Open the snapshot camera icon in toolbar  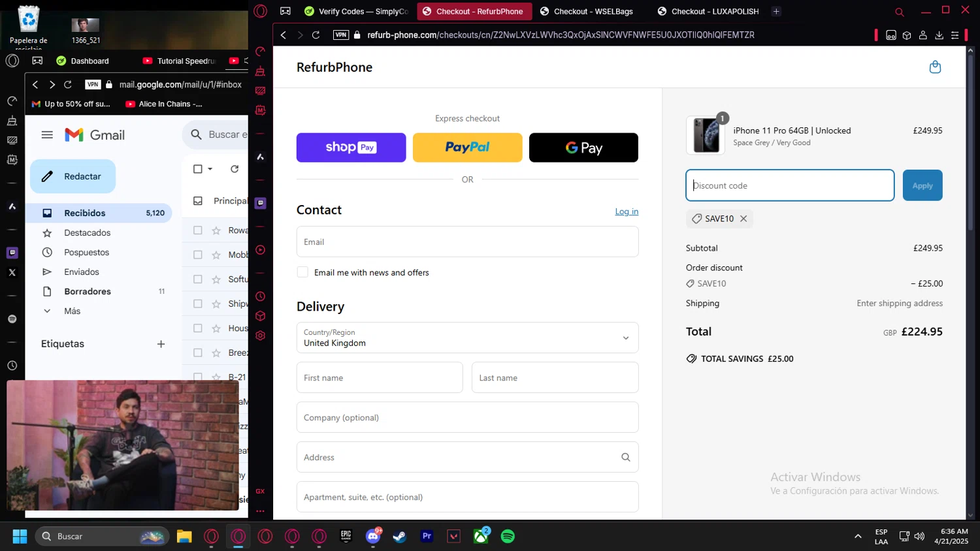pyautogui.click(x=891, y=35)
